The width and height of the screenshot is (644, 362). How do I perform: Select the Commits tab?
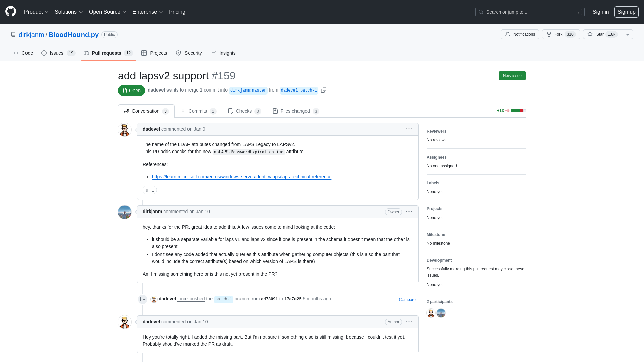coord(198,111)
